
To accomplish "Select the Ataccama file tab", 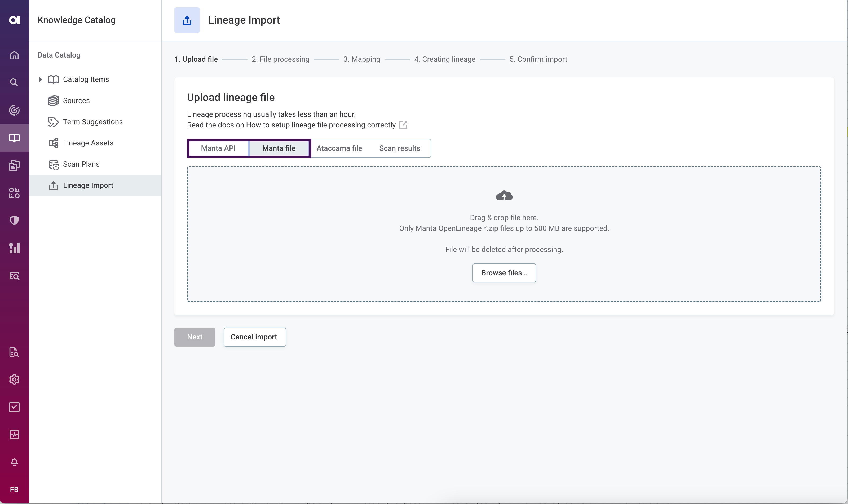I will pos(339,148).
